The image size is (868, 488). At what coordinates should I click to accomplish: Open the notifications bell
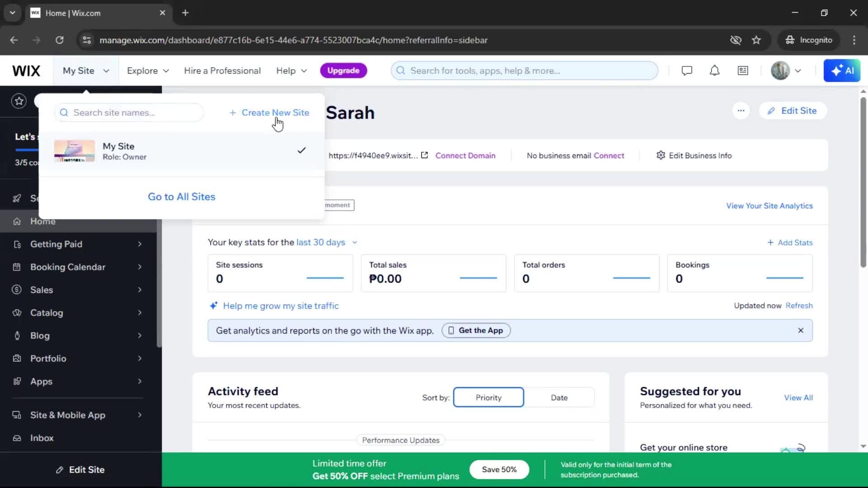point(714,70)
